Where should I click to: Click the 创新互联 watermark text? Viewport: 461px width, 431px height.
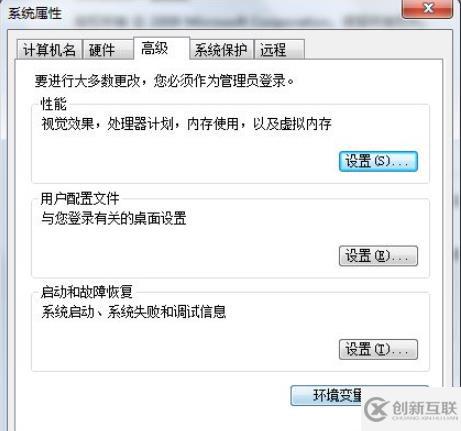pyautogui.click(x=424, y=408)
